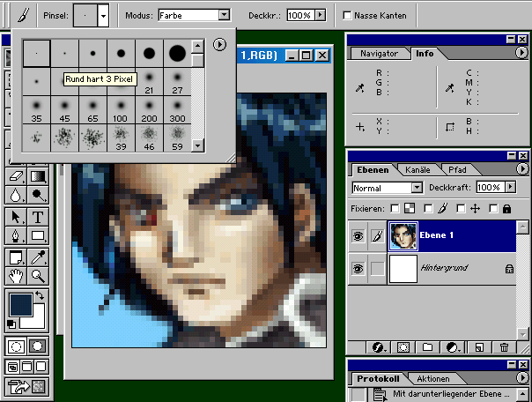This screenshot has width=532, height=402.
Task: Click the brush tool icon in options bar
Action: pyautogui.click(x=23, y=15)
